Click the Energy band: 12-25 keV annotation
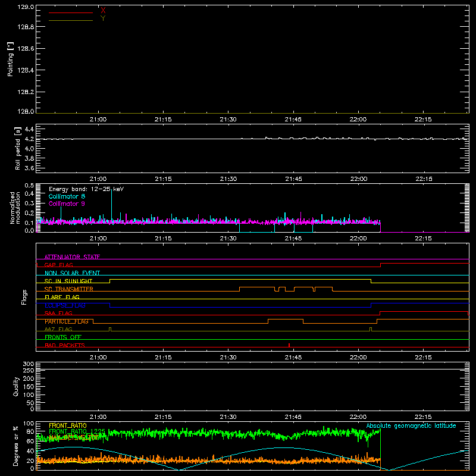476x476 pixels. 86,189
